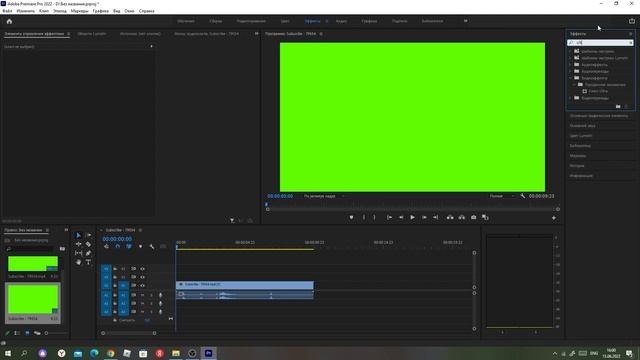This screenshot has width=640, height=360.
Task: Select the Slip tool
Action: [78, 253]
